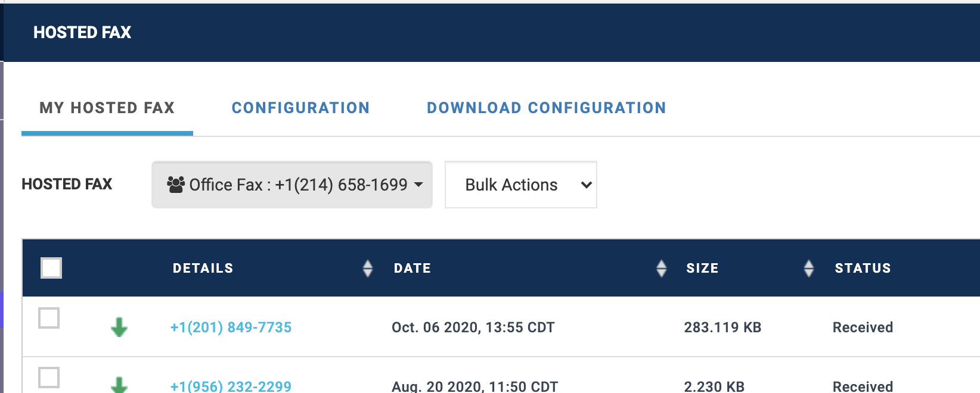Switch to the Configuration tab
Image resolution: width=980 pixels, height=393 pixels.
point(300,108)
